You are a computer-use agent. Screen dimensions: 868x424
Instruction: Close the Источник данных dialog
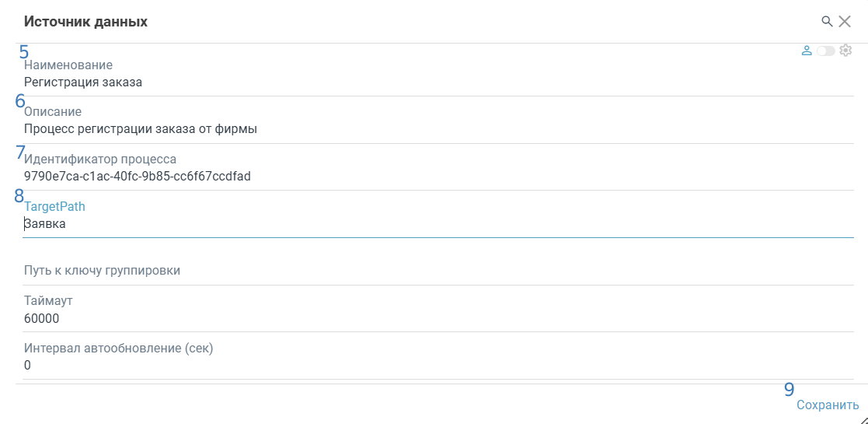tap(845, 21)
